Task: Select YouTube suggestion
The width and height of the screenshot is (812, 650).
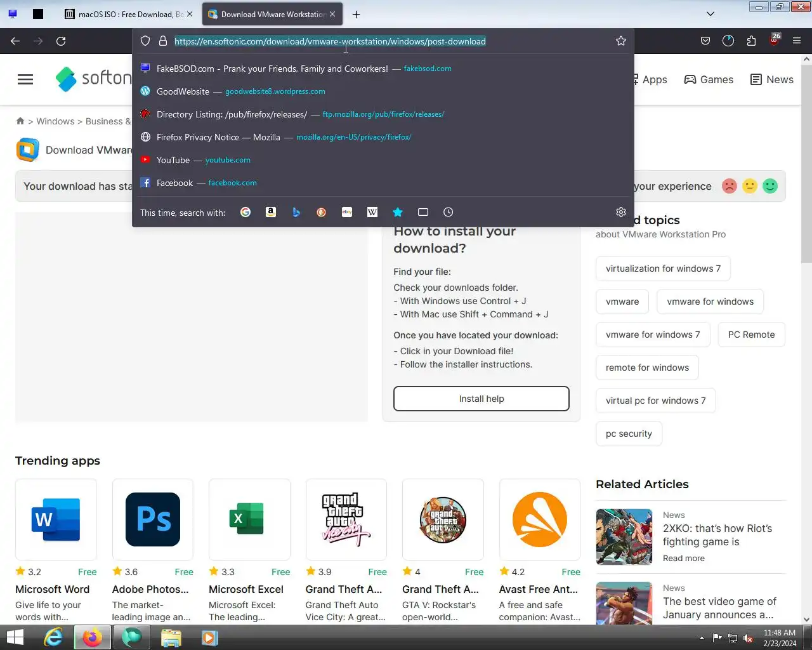Action: [383, 160]
